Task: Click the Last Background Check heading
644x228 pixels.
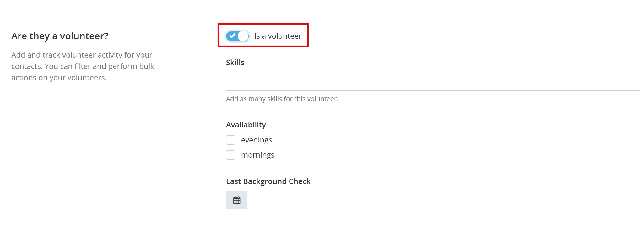Action: tap(268, 181)
